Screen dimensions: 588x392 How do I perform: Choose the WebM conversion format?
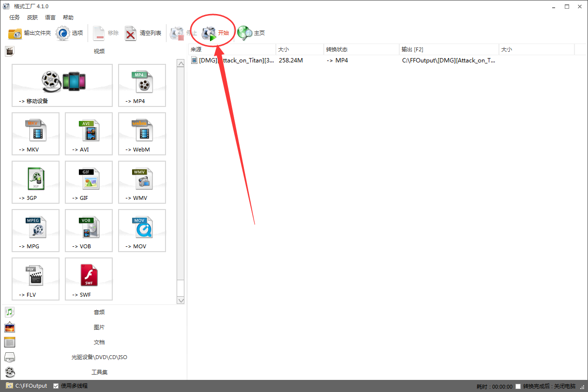[142, 134]
